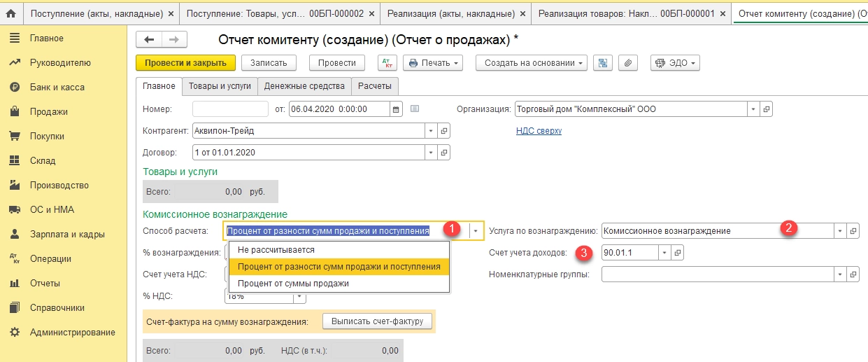This screenshot has width=868, height=362.
Task: Click the small list icon after the date
Action: pos(415,109)
